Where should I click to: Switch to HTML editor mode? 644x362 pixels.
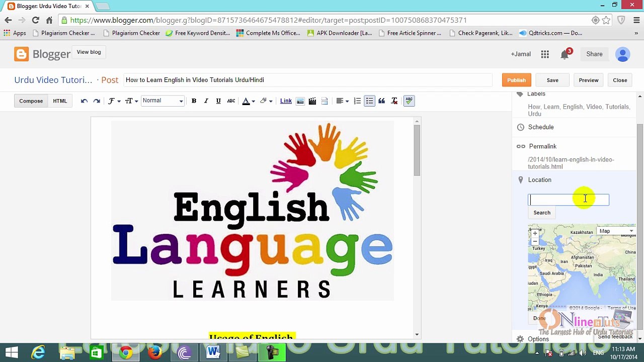click(x=60, y=101)
